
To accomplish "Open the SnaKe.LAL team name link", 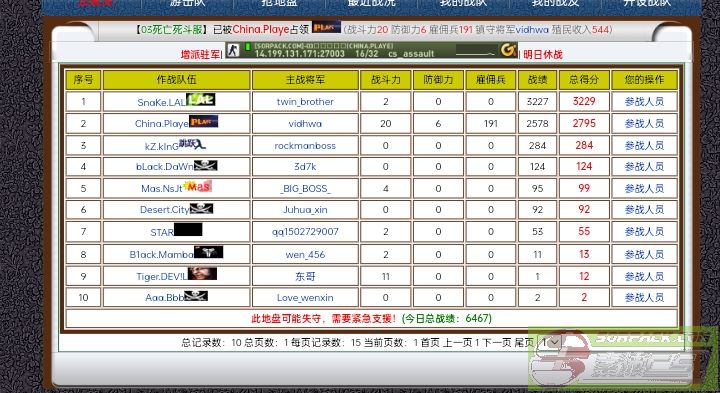I will tap(162, 102).
